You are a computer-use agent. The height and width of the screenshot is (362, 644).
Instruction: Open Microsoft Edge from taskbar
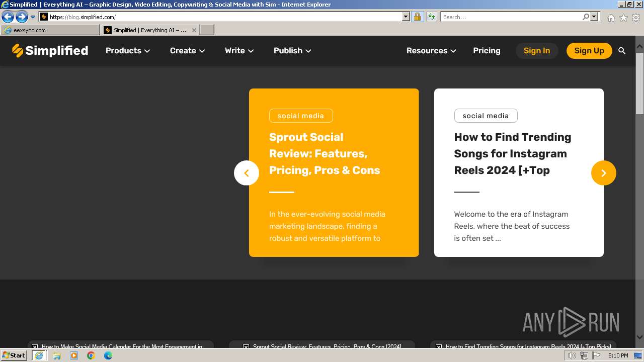(108, 355)
